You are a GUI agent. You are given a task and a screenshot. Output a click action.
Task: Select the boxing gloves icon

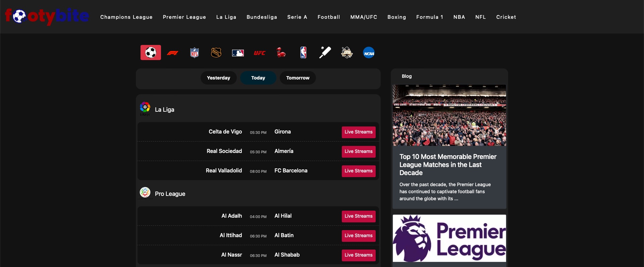(x=281, y=53)
